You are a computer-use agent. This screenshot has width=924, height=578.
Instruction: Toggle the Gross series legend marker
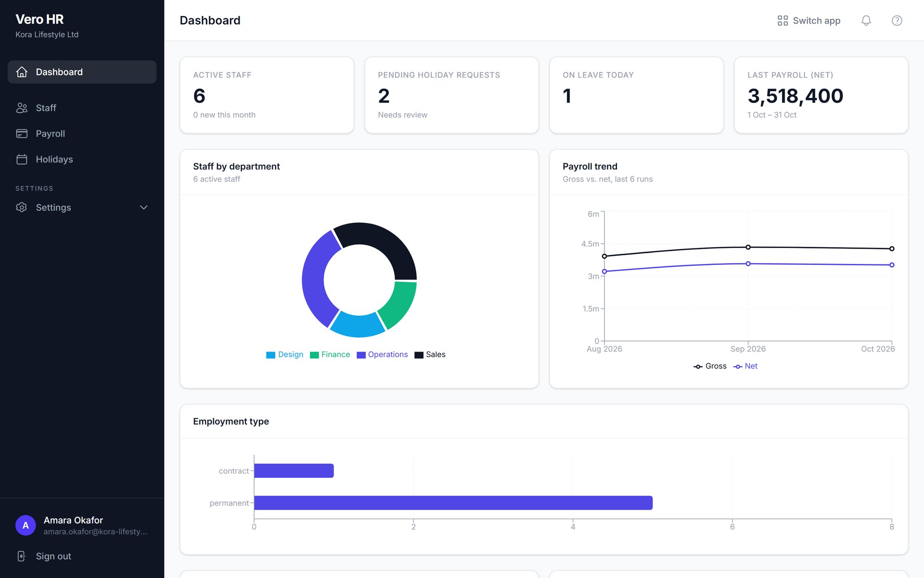click(x=698, y=367)
